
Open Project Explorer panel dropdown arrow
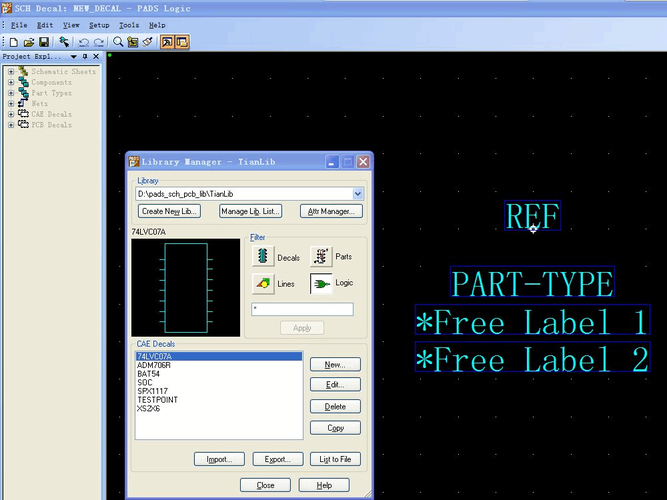point(74,57)
